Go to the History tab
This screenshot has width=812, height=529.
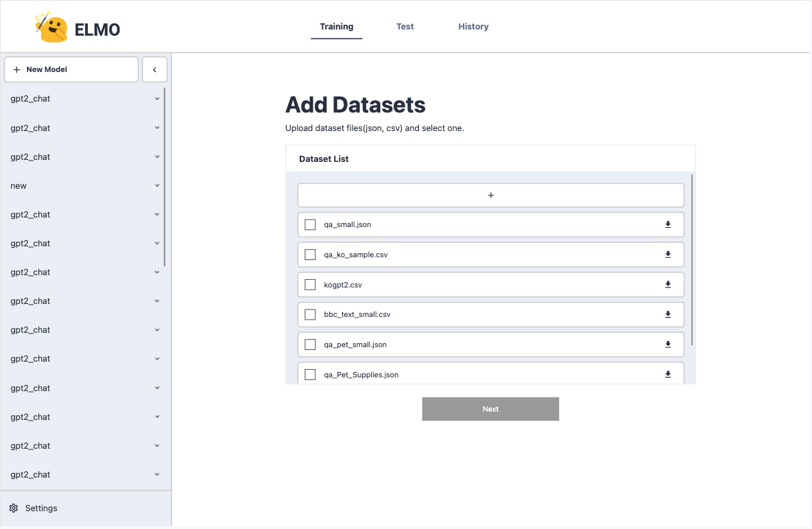click(x=473, y=27)
